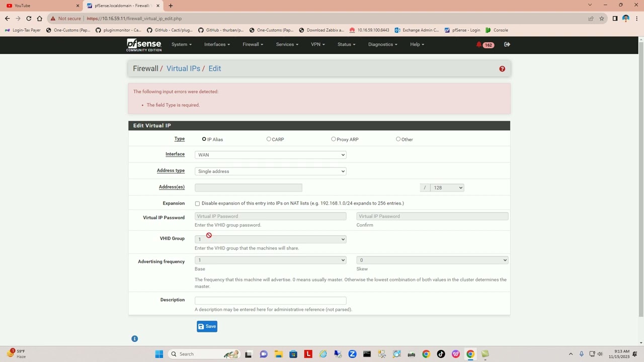Click the Description input field

coord(270,300)
